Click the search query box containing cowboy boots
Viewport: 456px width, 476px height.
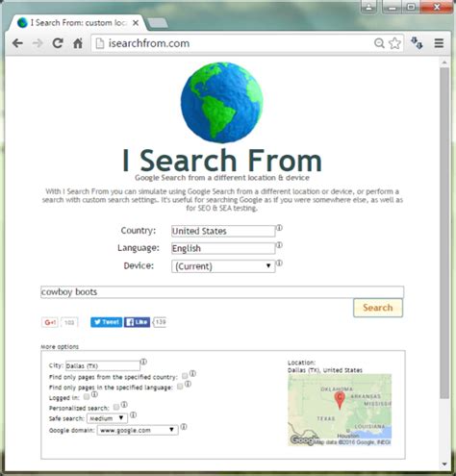point(222,292)
